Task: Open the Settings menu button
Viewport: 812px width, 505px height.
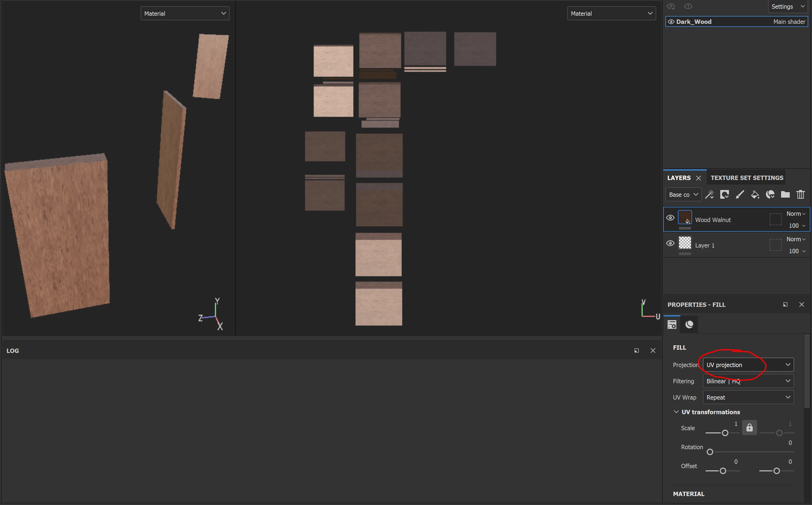Action: 788,7
